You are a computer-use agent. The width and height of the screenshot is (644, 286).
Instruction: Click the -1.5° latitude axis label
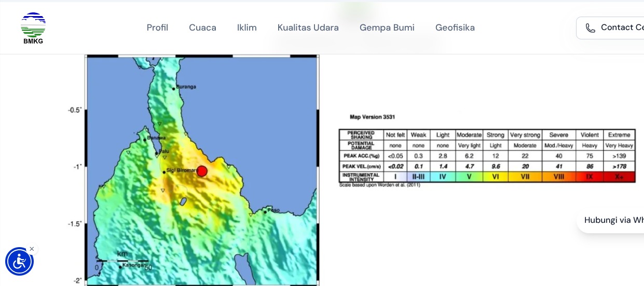pos(75,224)
